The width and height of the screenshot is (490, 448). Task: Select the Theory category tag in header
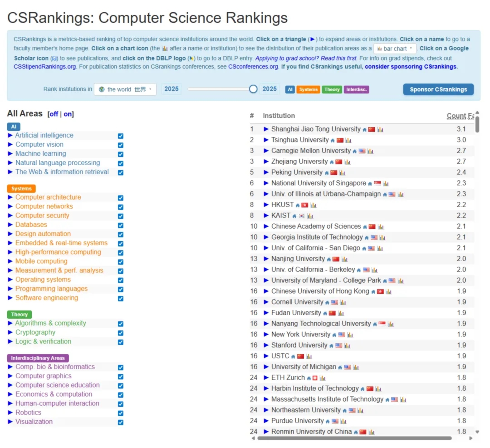point(332,89)
